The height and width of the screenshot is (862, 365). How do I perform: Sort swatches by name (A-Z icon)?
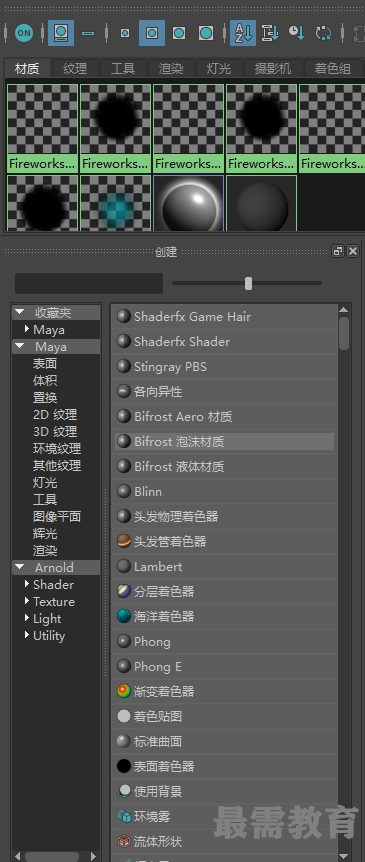tap(243, 33)
